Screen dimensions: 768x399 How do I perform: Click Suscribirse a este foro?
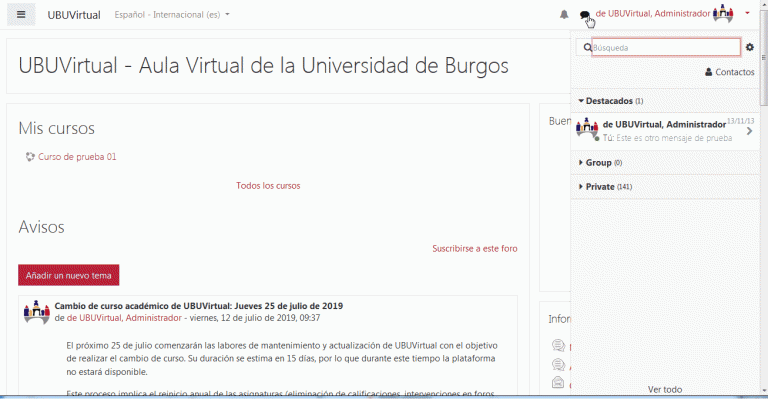click(x=475, y=249)
